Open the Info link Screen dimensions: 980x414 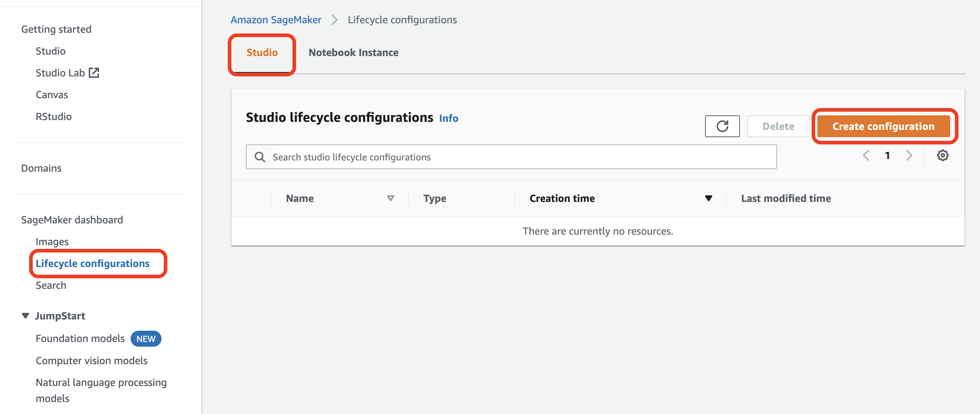(448, 118)
